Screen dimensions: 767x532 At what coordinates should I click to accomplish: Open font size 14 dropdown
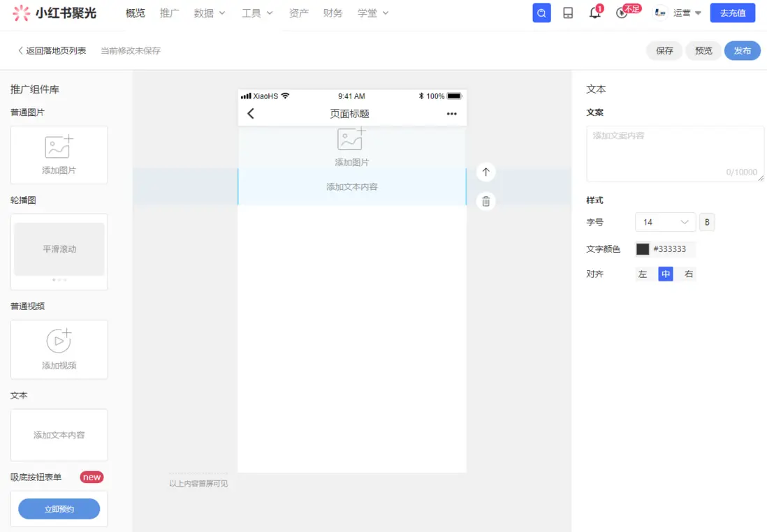665,222
